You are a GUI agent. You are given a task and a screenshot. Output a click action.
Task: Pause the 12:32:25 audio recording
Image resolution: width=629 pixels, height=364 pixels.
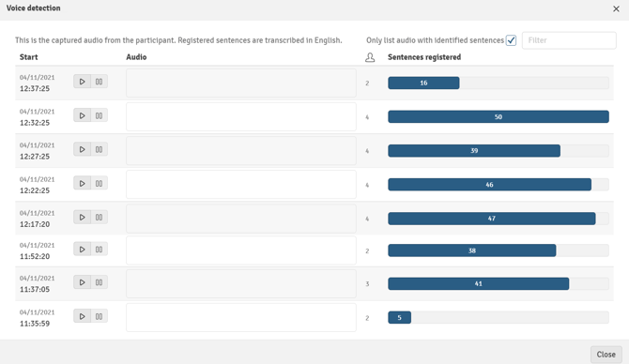[x=100, y=115]
